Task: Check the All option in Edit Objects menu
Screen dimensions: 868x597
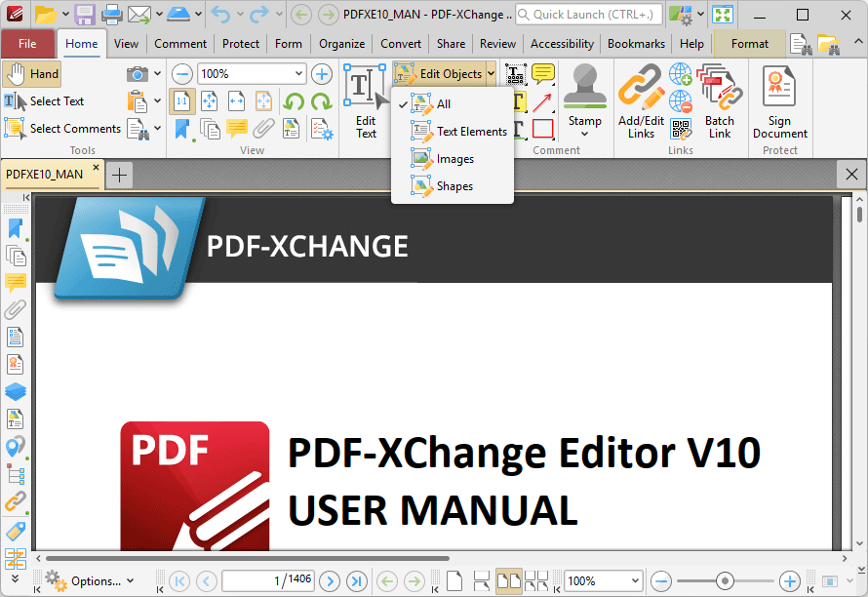Action: 452,104
